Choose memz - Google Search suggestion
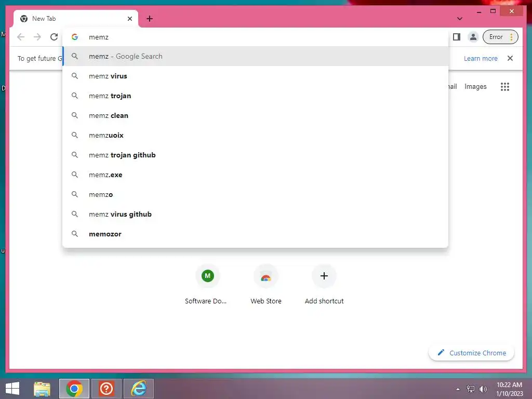 pyautogui.click(x=255, y=56)
